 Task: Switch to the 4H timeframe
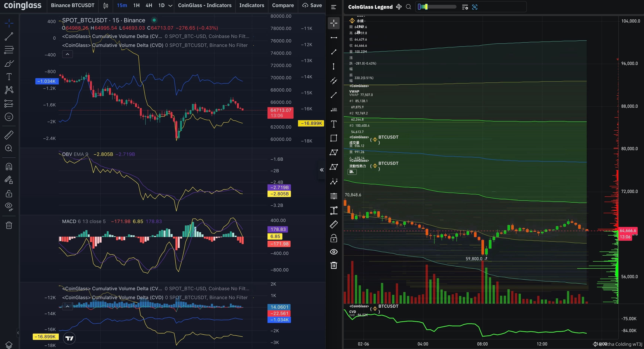pyautogui.click(x=149, y=6)
